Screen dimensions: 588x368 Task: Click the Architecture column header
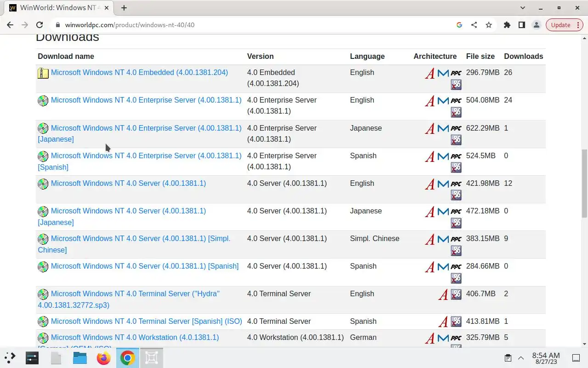435,56
